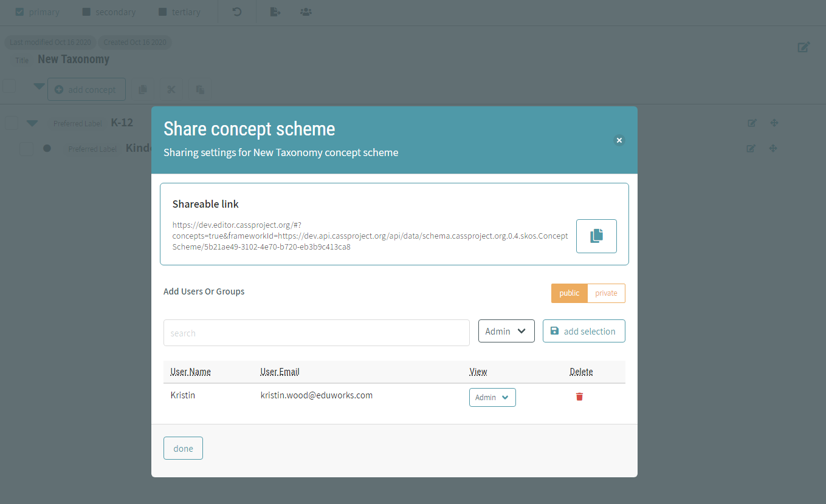The image size is (826, 504).
Task: Click the copy icon in concept toolbar
Action: click(x=143, y=89)
